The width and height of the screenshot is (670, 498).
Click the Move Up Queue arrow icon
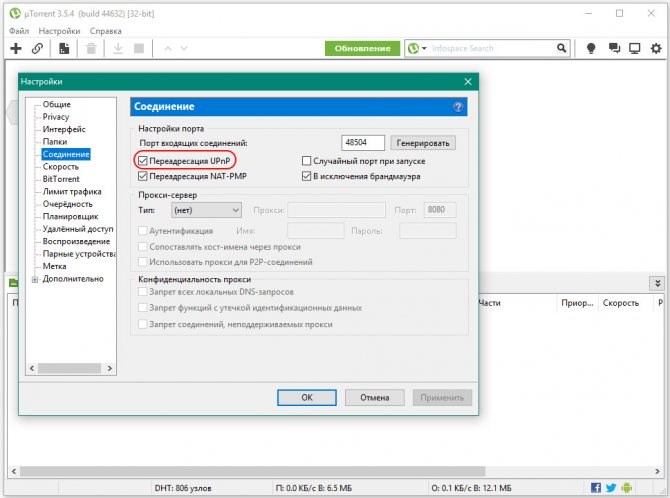pos(168,49)
